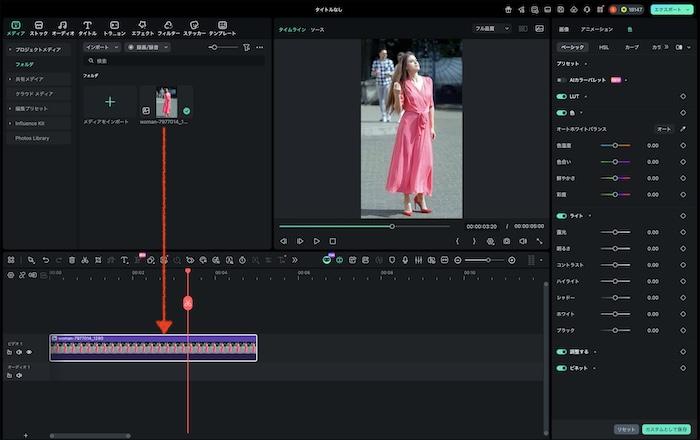Viewport: 700px width, 440px height.
Task: Click the snapshot camera icon under preview
Action: tap(507, 241)
